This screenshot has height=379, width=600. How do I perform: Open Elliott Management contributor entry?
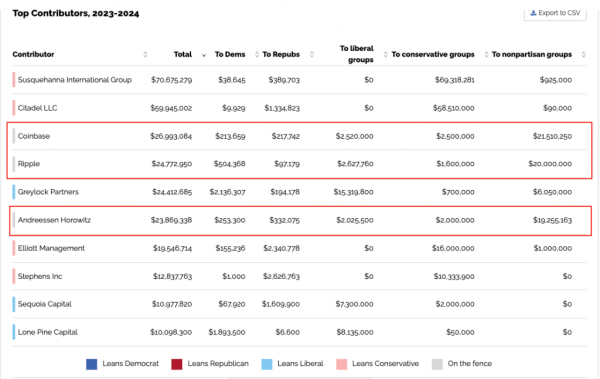pos(51,248)
